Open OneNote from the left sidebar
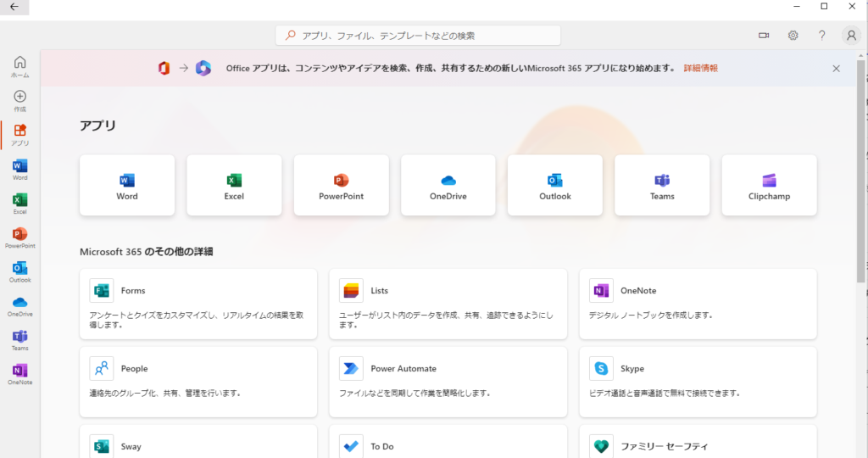This screenshot has height=458, width=868. [20, 374]
